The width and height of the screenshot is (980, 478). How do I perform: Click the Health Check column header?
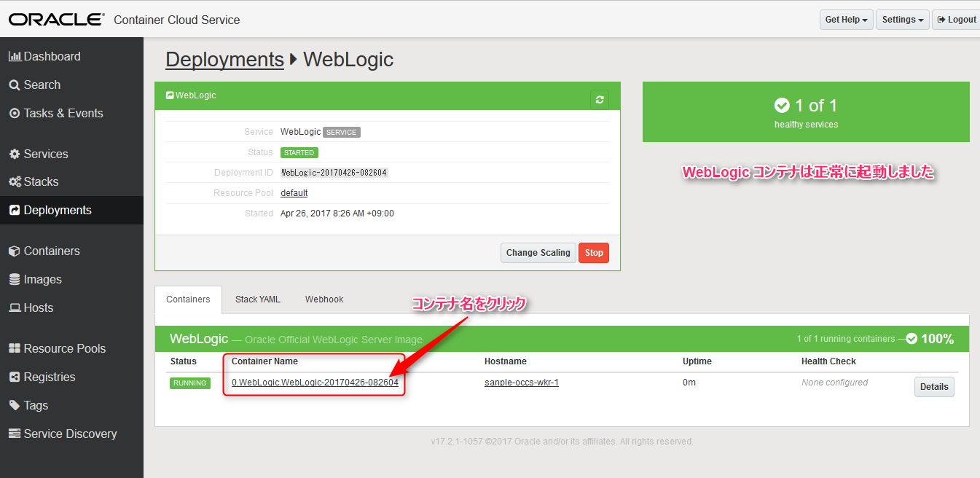828,361
